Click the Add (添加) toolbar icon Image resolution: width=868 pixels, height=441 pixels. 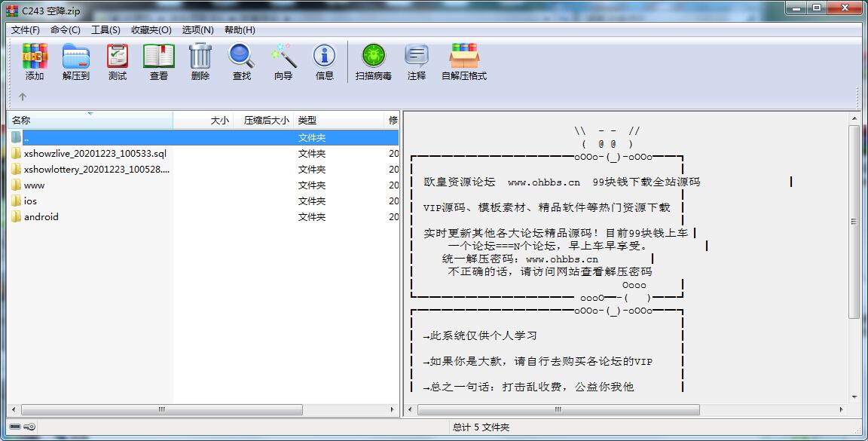[x=35, y=62]
